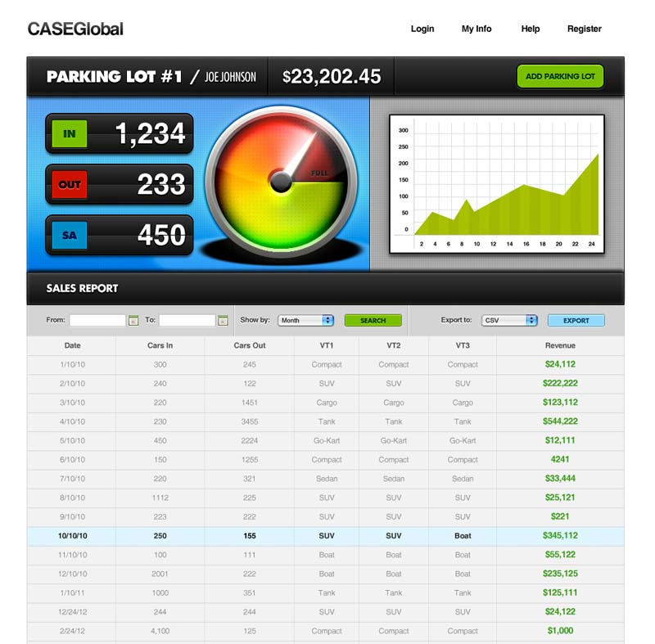Click the Revenue column header
Image resolution: width=655 pixels, height=644 pixels.
point(560,345)
